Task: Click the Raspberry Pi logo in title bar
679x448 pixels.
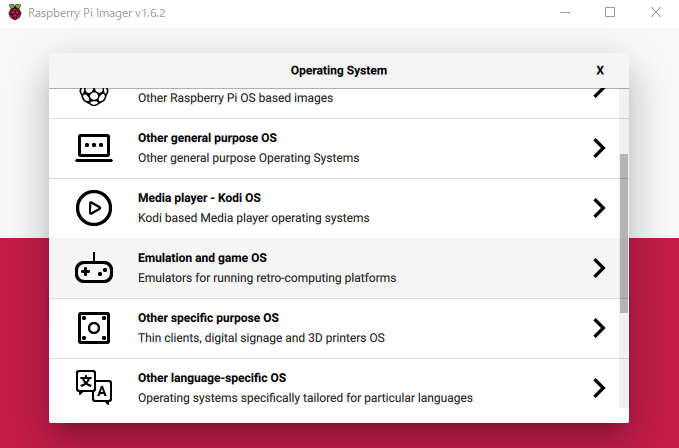Action: point(15,12)
